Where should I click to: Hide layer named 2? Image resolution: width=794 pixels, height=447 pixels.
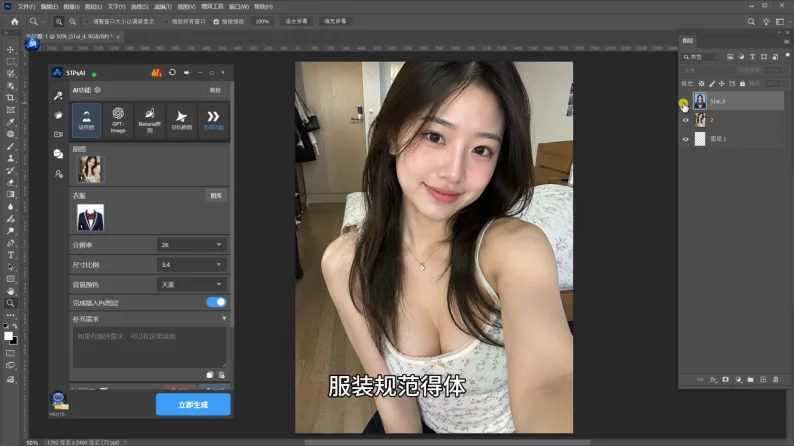tap(686, 120)
